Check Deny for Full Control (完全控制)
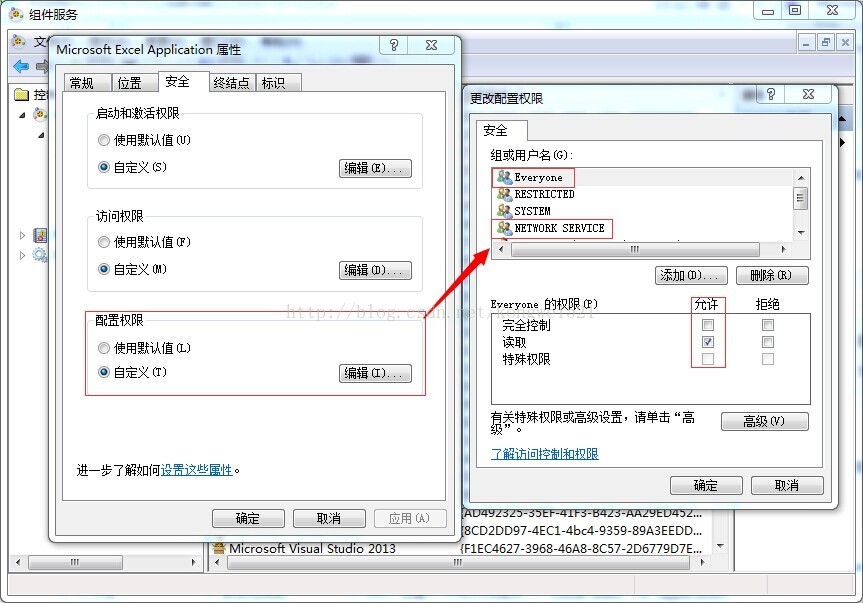Viewport: 863px width, 603px height. pyautogui.click(x=768, y=325)
